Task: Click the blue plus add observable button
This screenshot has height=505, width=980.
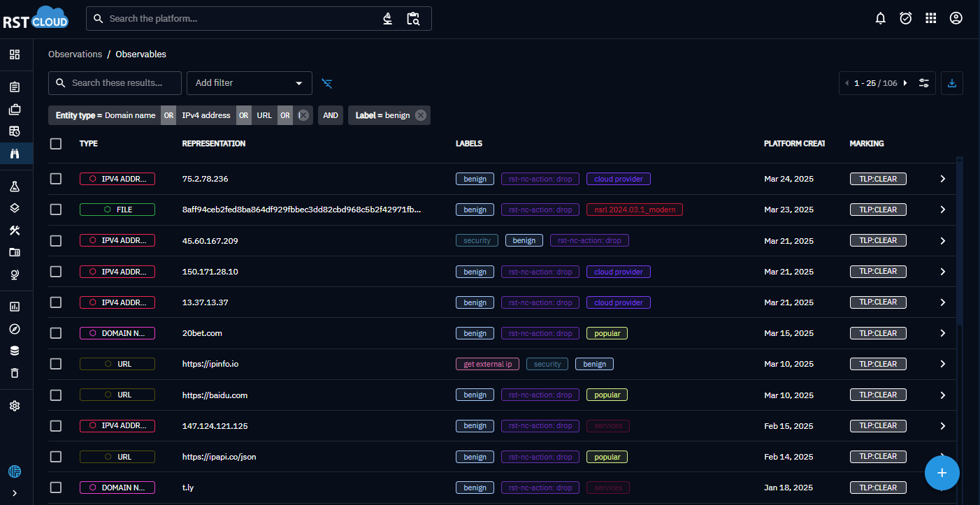Action: 942,473
